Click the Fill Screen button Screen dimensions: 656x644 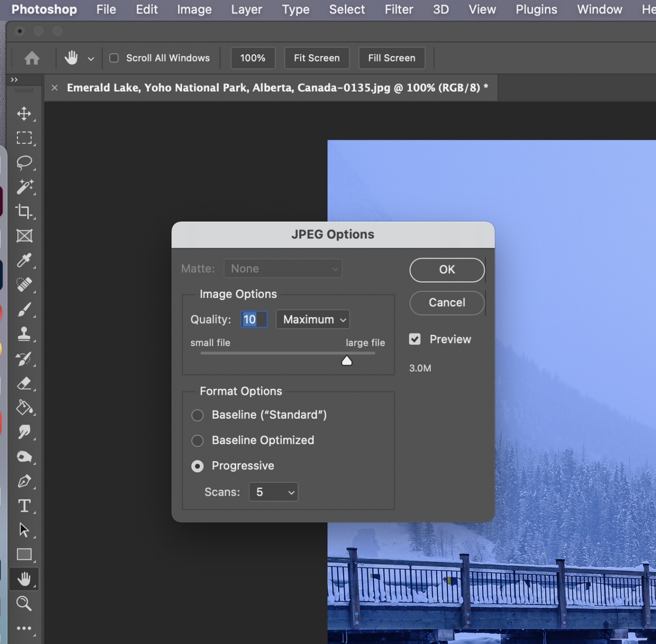click(392, 58)
